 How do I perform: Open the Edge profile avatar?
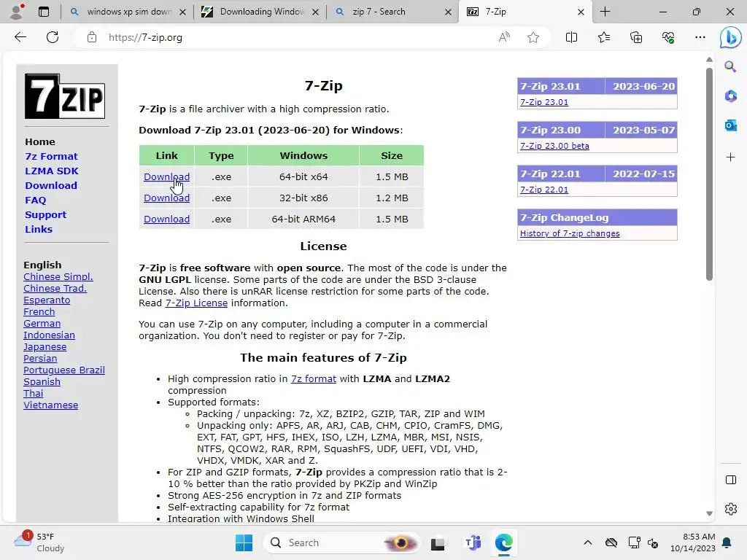18,12
